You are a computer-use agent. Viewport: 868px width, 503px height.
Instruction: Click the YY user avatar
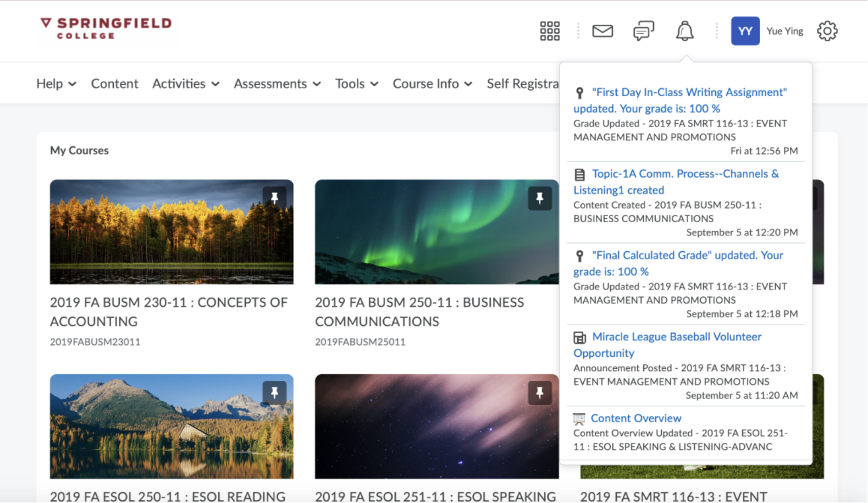pyautogui.click(x=745, y=31)
